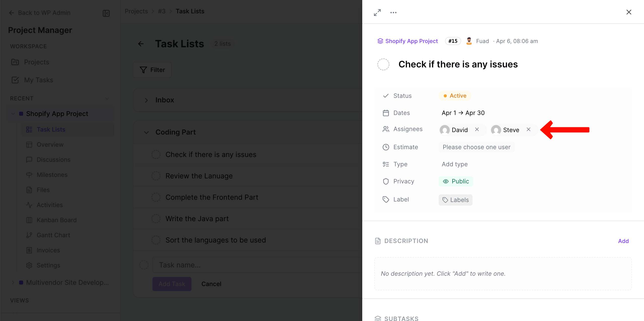
Task: Remove Steve from assignees
Action: coord(529,130)
